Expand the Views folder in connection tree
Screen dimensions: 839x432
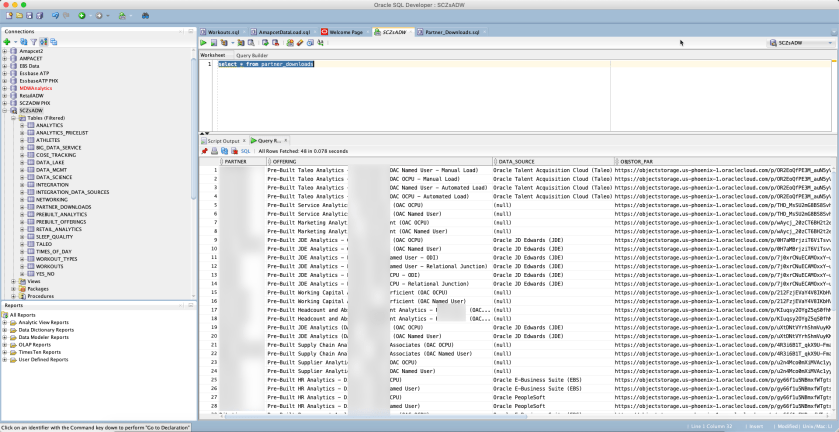point(13,281)
